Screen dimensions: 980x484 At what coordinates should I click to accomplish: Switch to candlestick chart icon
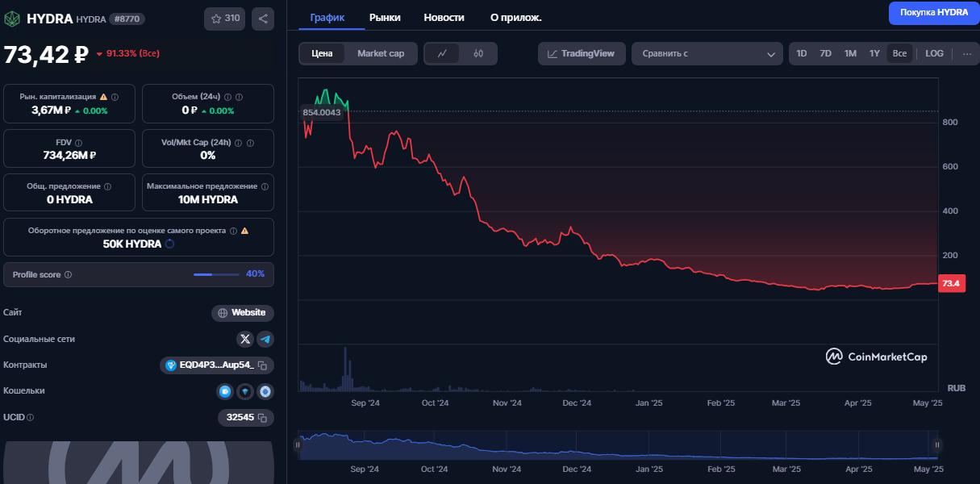pos(478,54)
